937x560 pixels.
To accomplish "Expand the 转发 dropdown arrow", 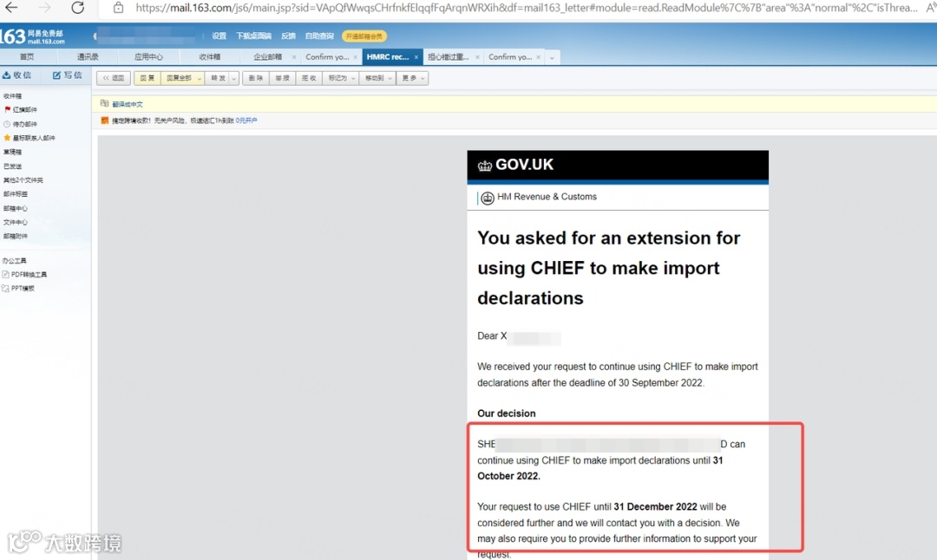I will click(233, 78).
